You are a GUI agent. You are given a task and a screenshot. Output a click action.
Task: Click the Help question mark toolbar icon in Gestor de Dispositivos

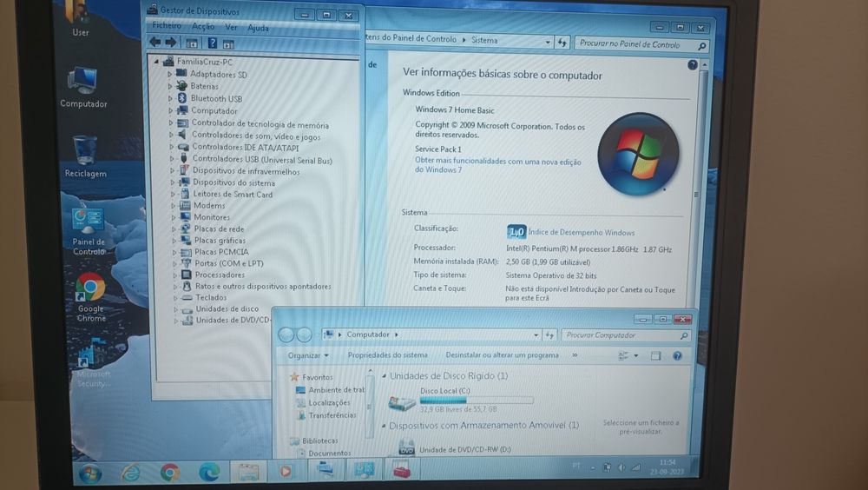[212, 43]
